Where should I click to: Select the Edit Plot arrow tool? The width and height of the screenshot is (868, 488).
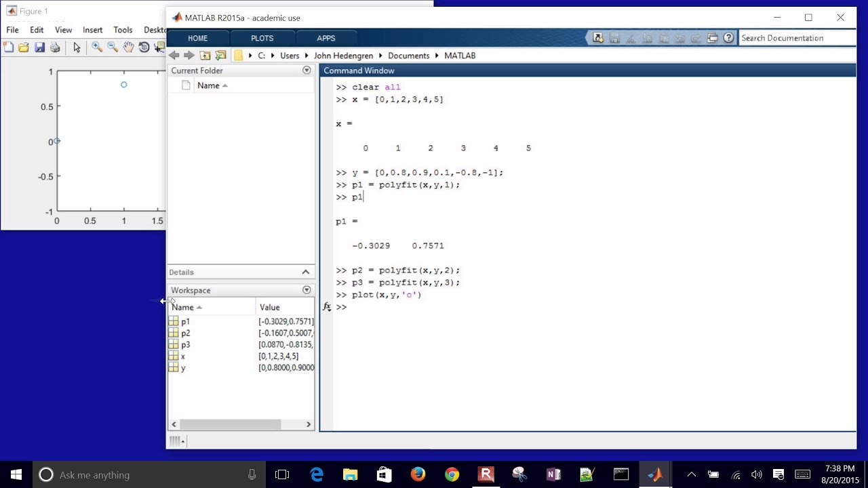(x=77, y=47)
